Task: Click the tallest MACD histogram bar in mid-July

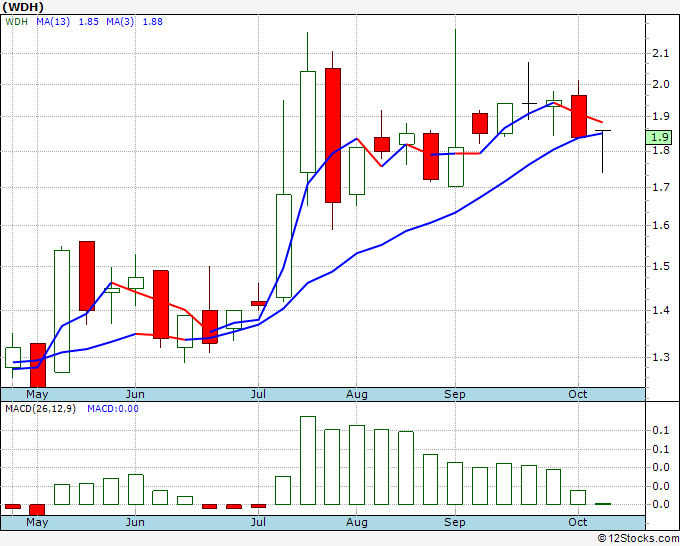Action: pos(308,460)
